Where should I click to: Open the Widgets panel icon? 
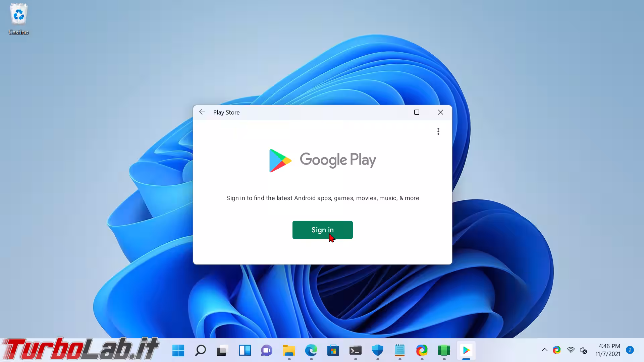pyautogui.click(x=245, y=351)
